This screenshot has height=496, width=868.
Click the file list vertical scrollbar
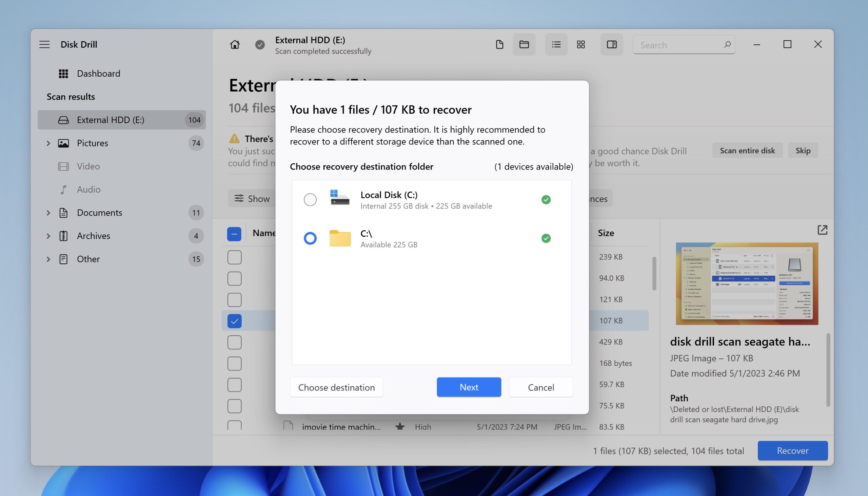pos(654,274)
